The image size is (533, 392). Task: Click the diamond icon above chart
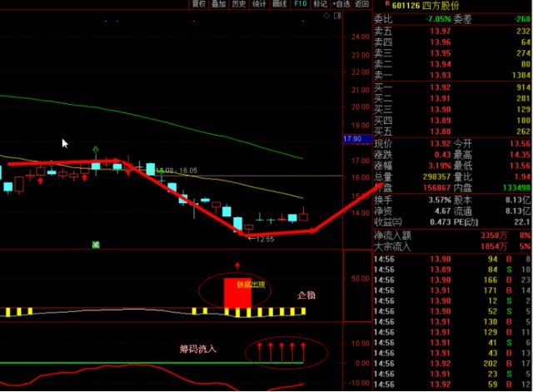326,16
